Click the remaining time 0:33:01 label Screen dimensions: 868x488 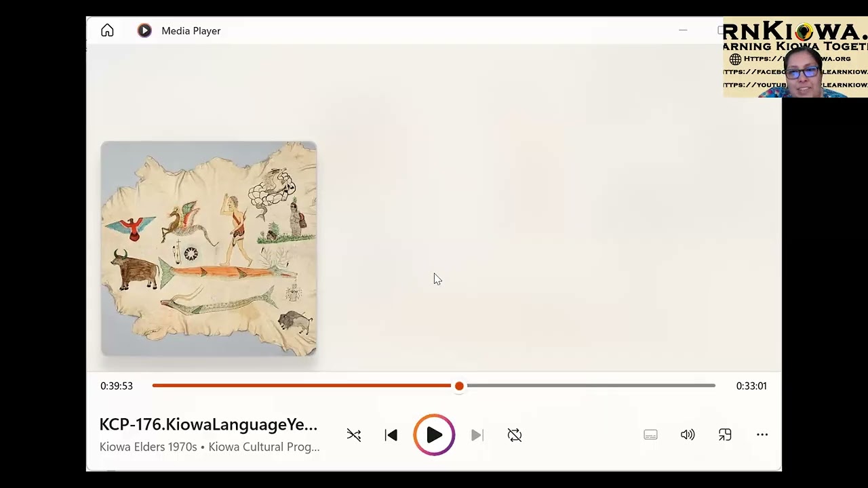pos(751,386)
